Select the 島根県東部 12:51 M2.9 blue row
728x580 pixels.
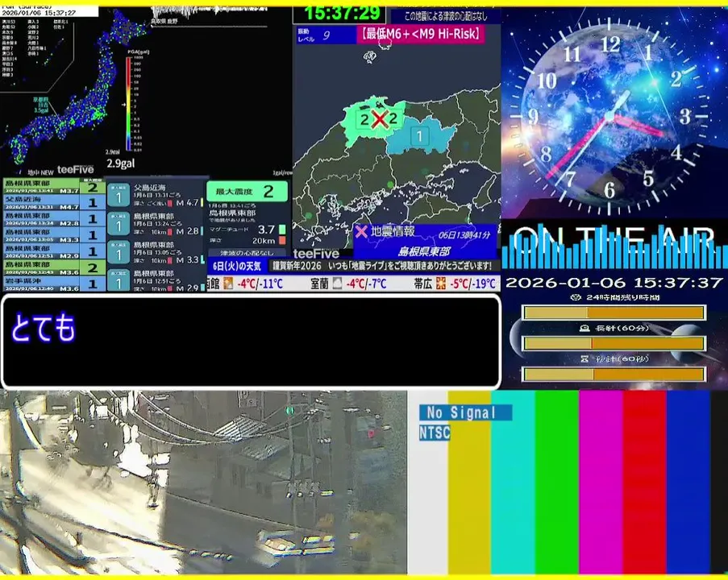(54, 251)
